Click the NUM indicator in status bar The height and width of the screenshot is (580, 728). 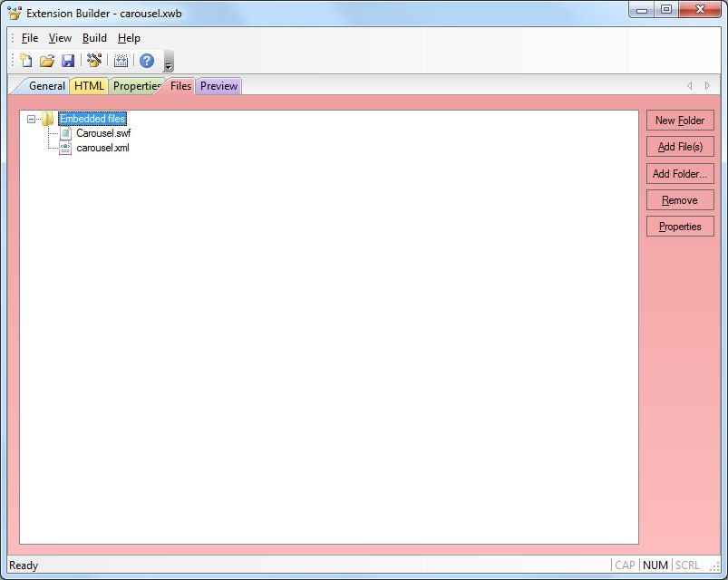pos(655,565)
